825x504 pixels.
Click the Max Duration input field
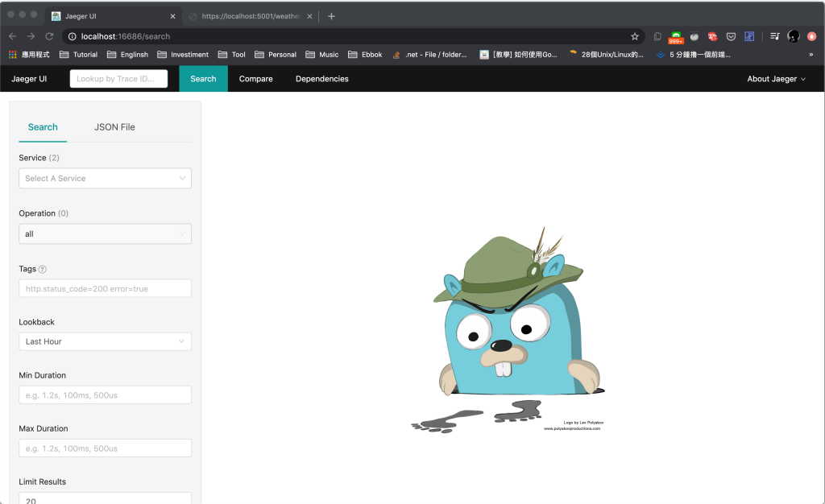coord(106,448)
